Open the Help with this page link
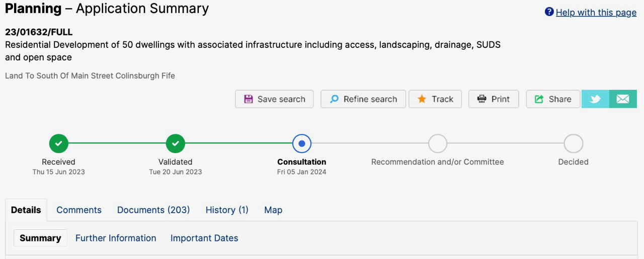 click(x=596, y=13)
